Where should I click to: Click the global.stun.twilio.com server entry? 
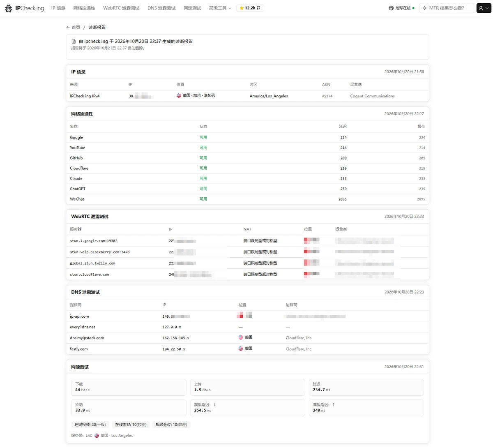pos(92,263)
